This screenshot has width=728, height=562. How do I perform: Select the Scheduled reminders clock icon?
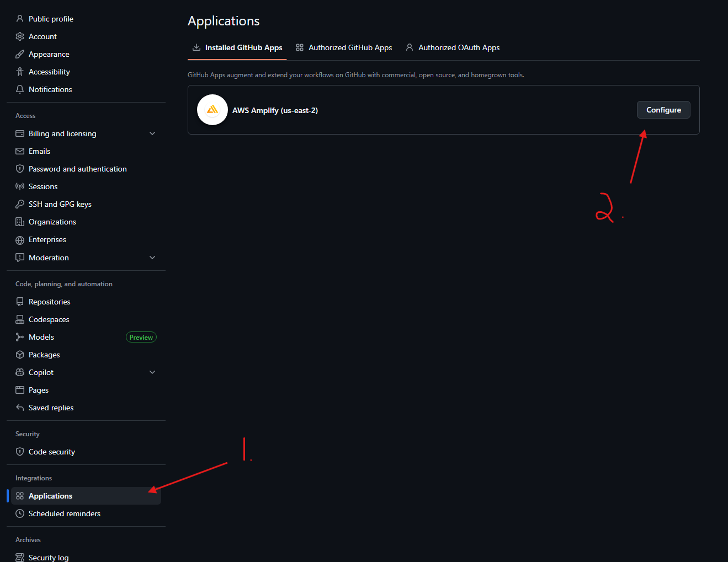(19, 513)
